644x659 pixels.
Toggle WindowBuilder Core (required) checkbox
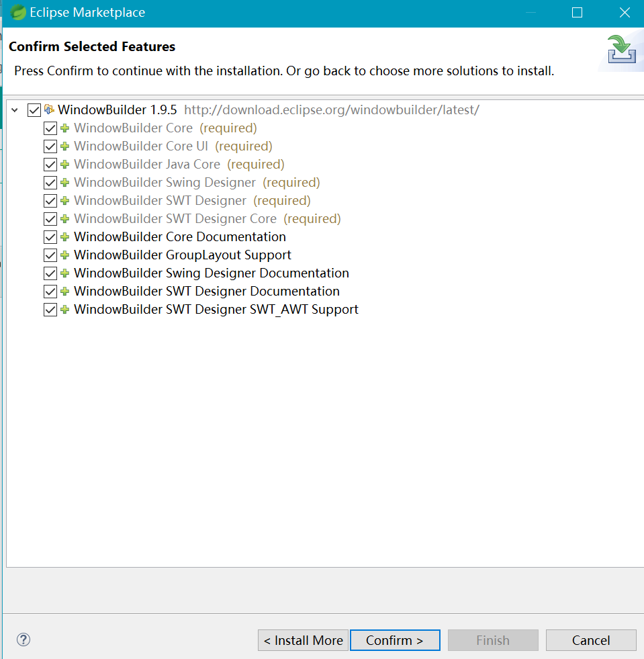(50, 128)
